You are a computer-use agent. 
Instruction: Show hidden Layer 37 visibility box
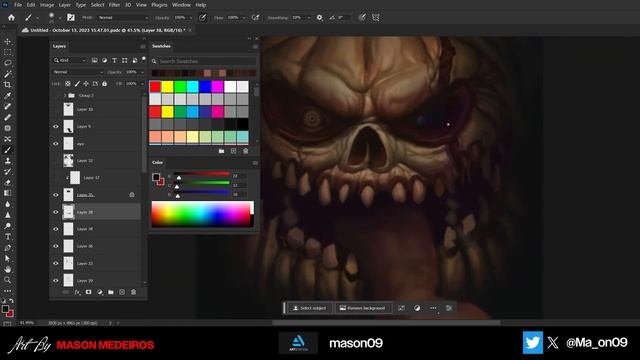pos(56,178)
